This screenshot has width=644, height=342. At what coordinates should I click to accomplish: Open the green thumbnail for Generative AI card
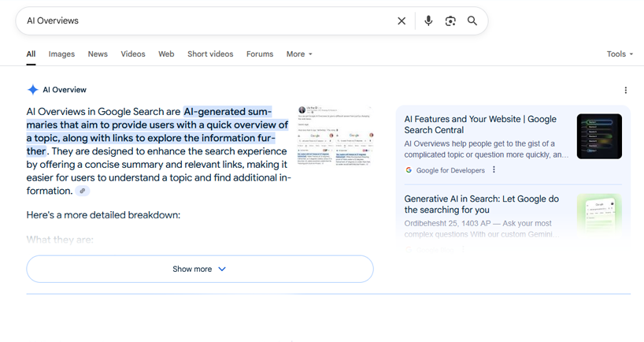[x=599, y=214]
